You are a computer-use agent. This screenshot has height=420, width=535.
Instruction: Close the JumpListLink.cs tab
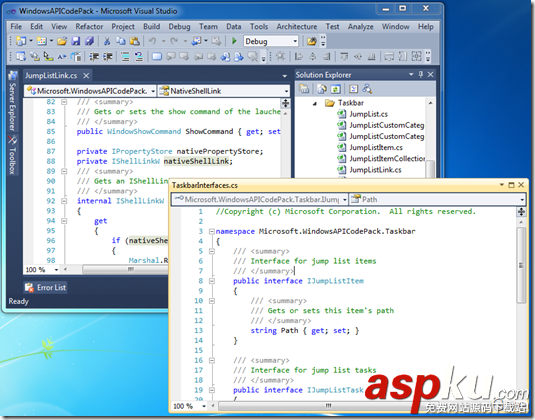point(86,75)
